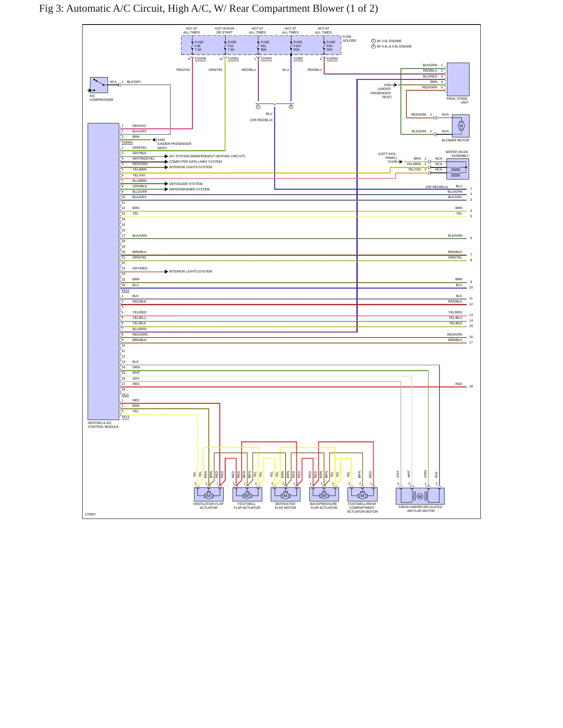Select the backpressure flap actuator symbol
Image resolution: width=563 pixels, height=728 pixels.
[324, 495]
